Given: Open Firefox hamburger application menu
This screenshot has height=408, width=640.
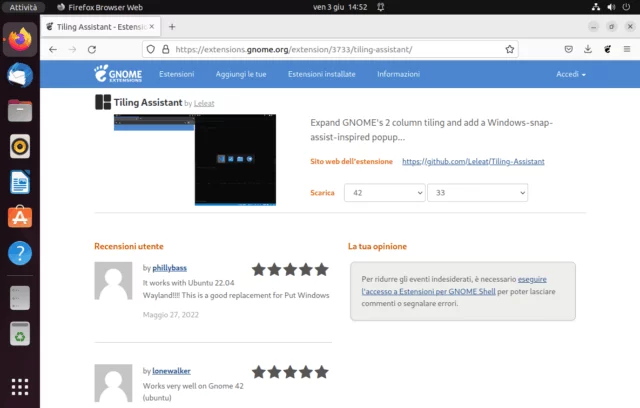Looking at the screenshot, I should click(626, 49).
